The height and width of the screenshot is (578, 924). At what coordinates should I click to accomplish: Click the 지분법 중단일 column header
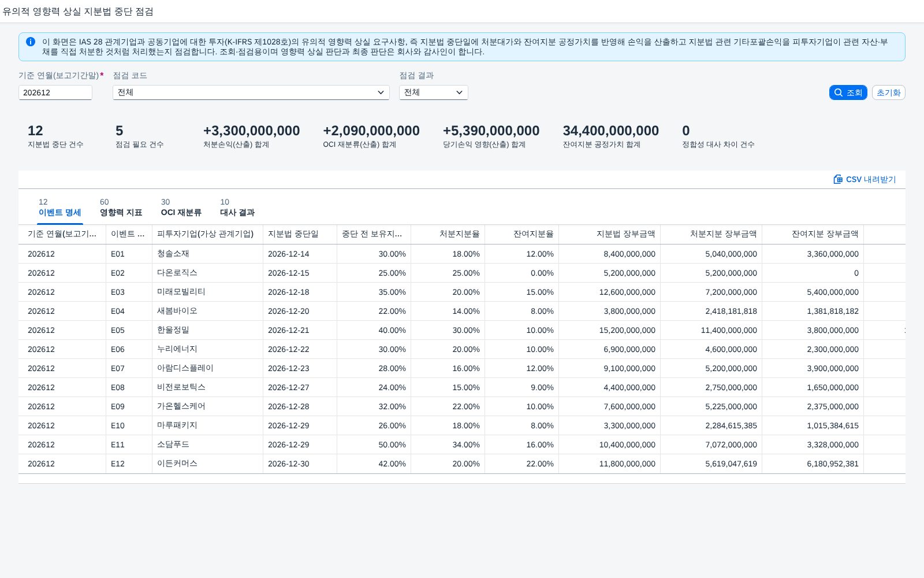[x=300, y=234]
